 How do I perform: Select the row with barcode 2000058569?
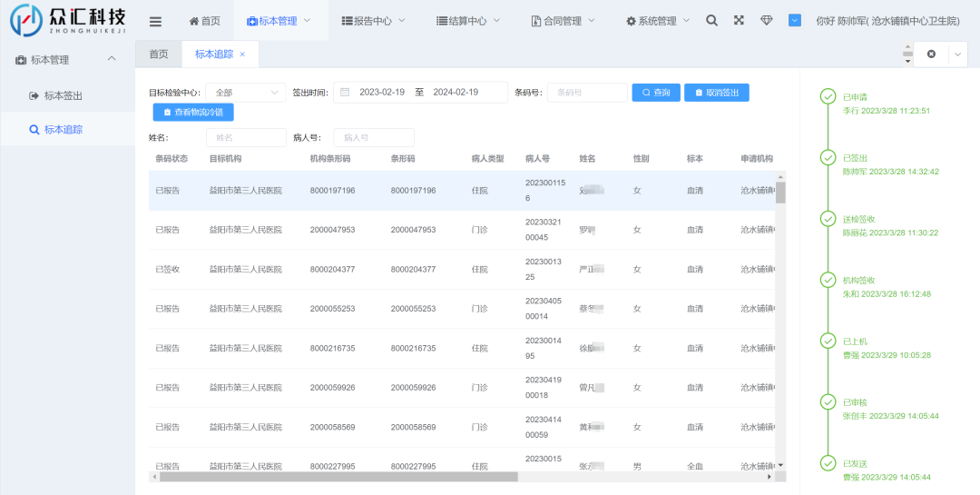coord(463,427)
